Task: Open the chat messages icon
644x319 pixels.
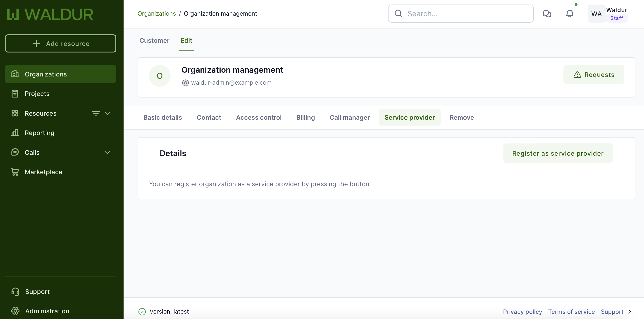Action: pyautogui.click(x=547, y=14)
